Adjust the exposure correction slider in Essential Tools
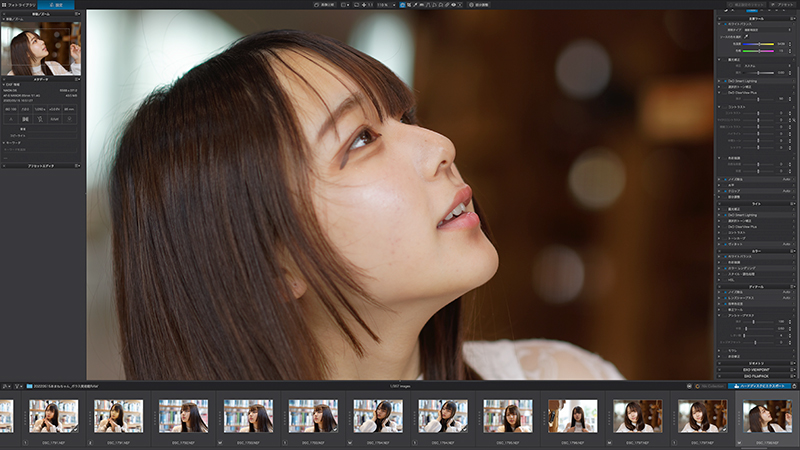800x450 pixels. pos(758,72)
